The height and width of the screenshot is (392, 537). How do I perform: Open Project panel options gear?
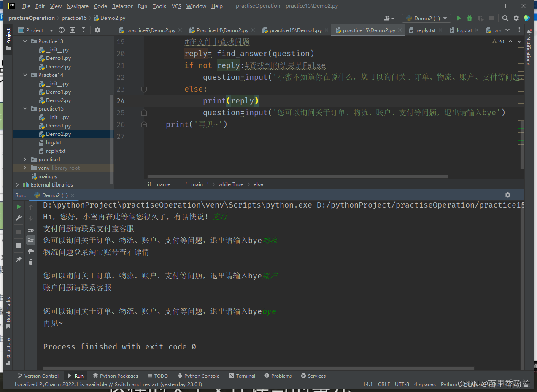tap(97, 30)
